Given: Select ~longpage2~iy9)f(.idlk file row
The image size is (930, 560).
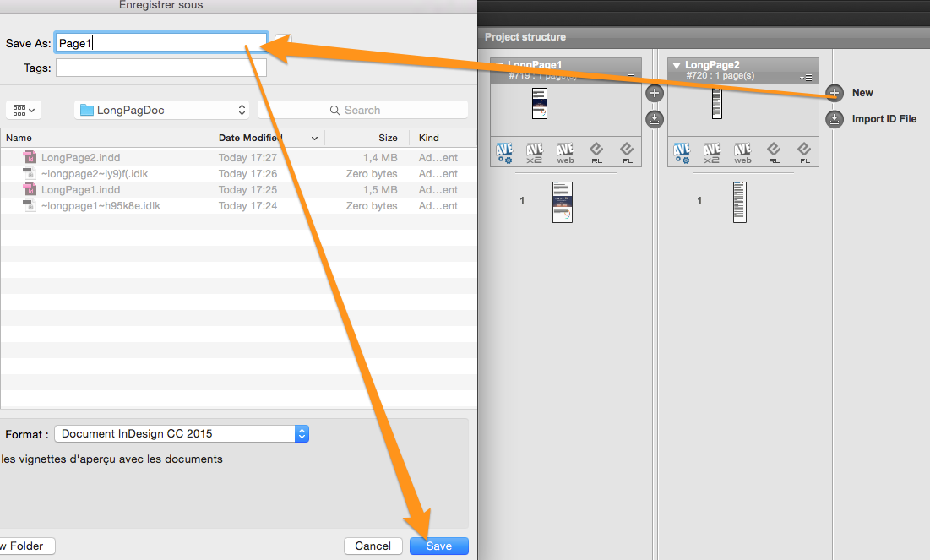Looking at the screenshot, I should coord(238,173).
